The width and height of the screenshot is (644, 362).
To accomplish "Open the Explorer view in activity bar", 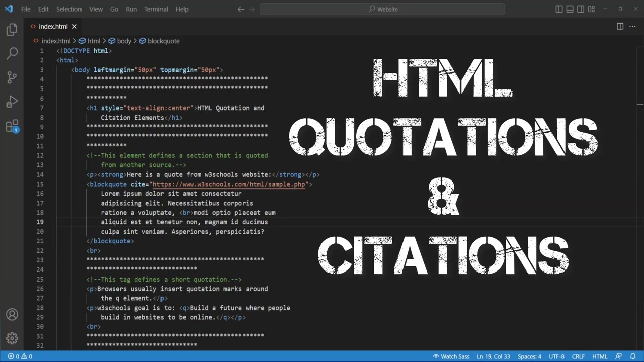I will pos(12,30).
